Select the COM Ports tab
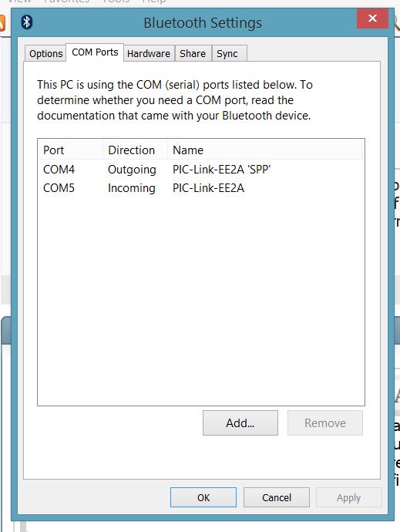Screen dimensions: 400x532 (95, 52)
